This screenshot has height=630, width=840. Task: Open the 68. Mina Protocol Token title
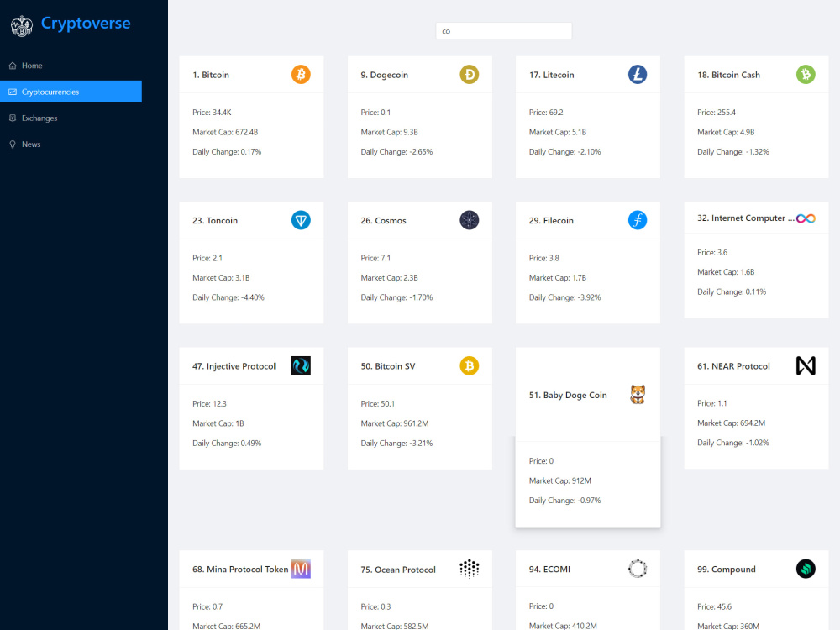pyautogui.click(x=240, y=570)
